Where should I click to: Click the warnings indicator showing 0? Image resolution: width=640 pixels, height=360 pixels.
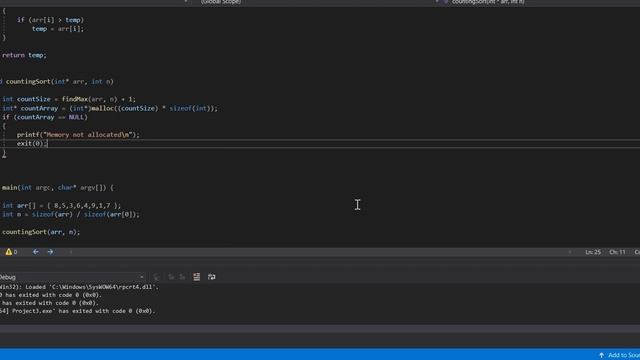click(11, 252)
